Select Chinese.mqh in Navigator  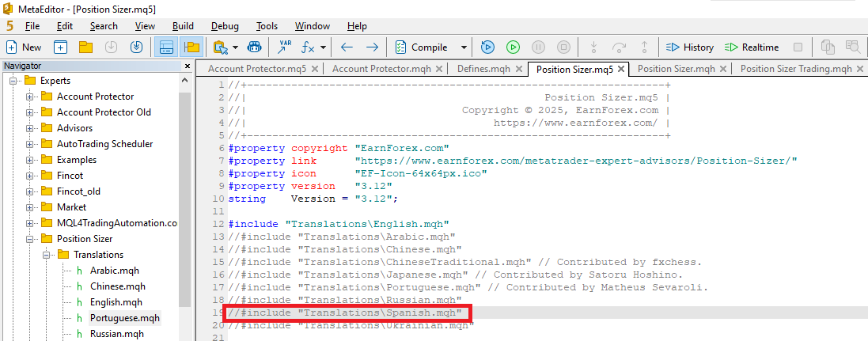[x=116, y=286]
